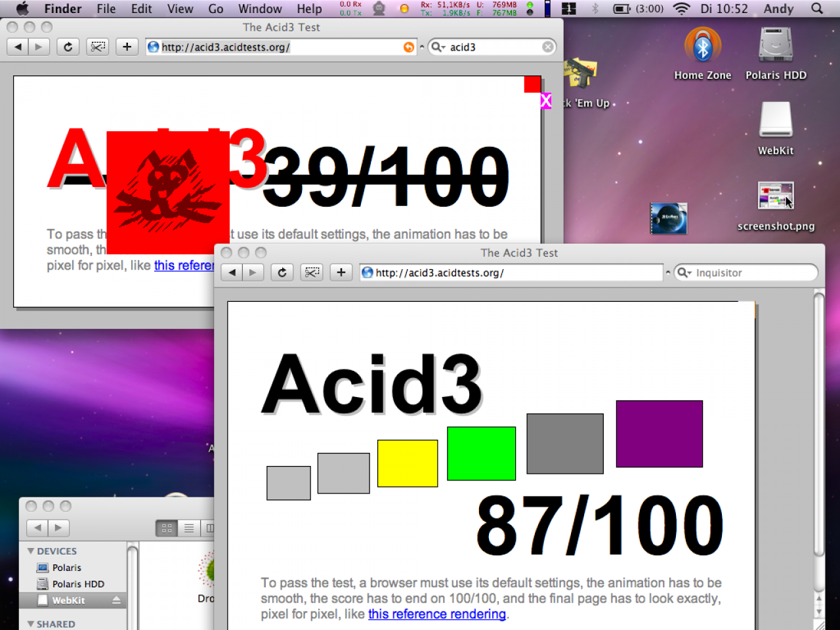Click 'this reference rendering' link in front window

[437, 614]
